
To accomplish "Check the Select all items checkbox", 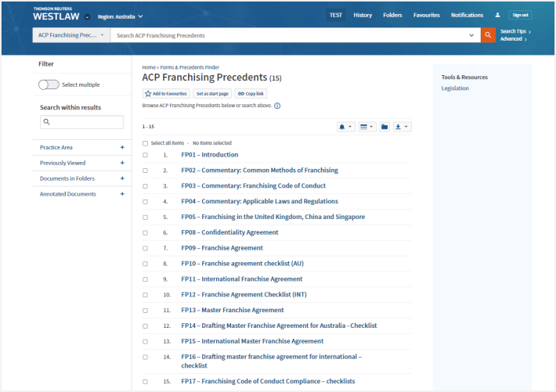I will [145, 143].
